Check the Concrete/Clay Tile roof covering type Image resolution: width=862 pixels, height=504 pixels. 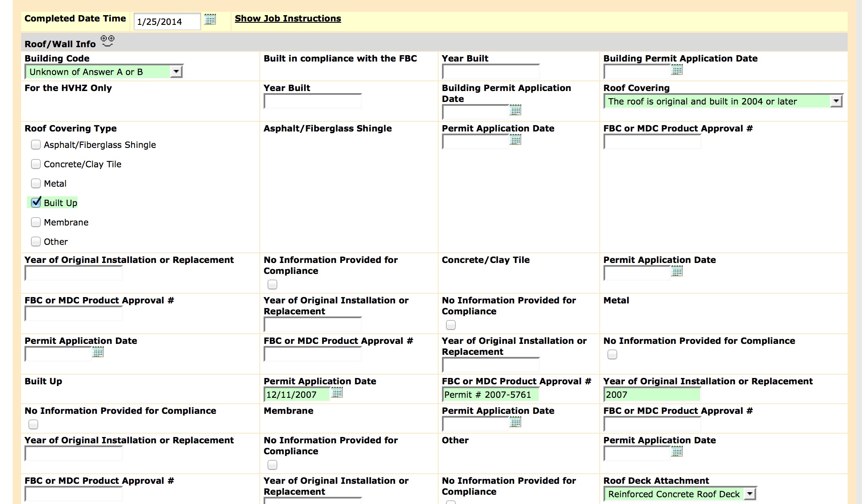[36, 164]
